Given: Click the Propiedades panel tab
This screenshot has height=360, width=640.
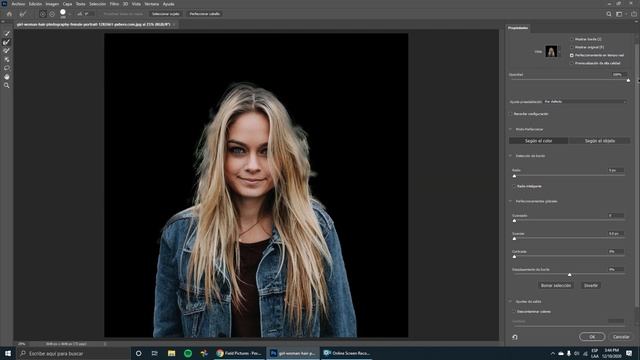Looking at the screenshot, I should (x=518, y=28).
